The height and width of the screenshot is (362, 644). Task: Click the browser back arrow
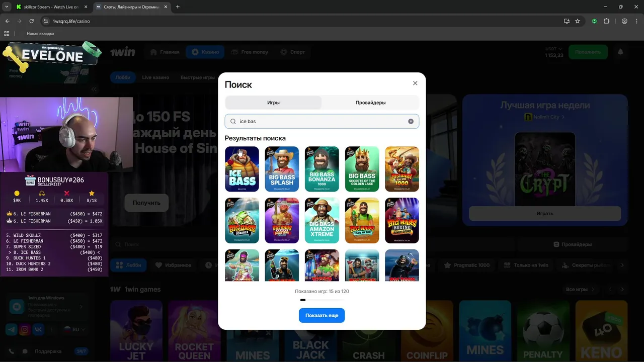pos(7,21)
